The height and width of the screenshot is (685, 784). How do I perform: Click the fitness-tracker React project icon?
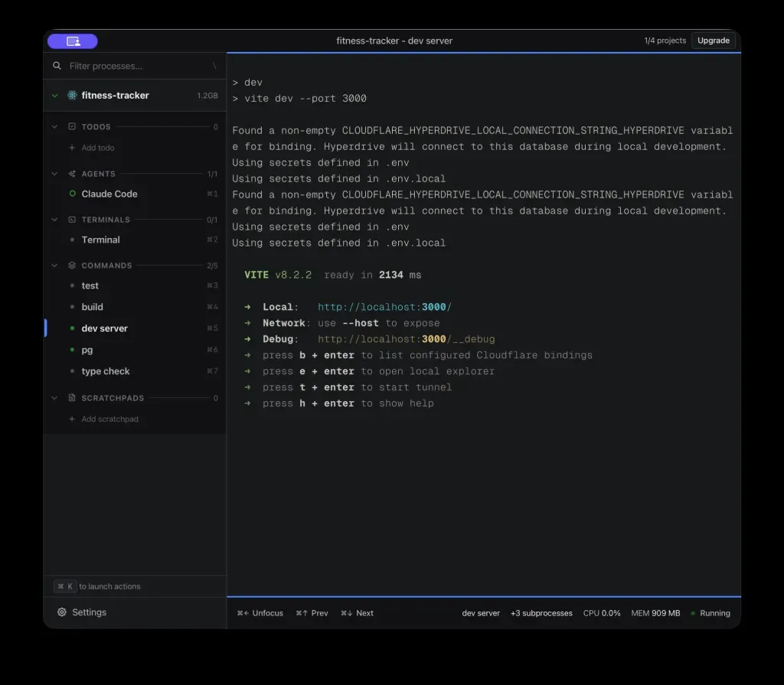(72, 95)
